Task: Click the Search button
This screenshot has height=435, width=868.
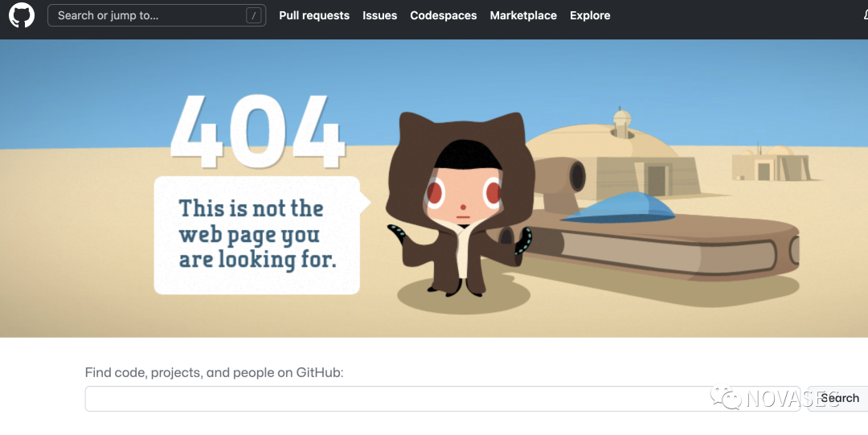Action: pos(838,399)
